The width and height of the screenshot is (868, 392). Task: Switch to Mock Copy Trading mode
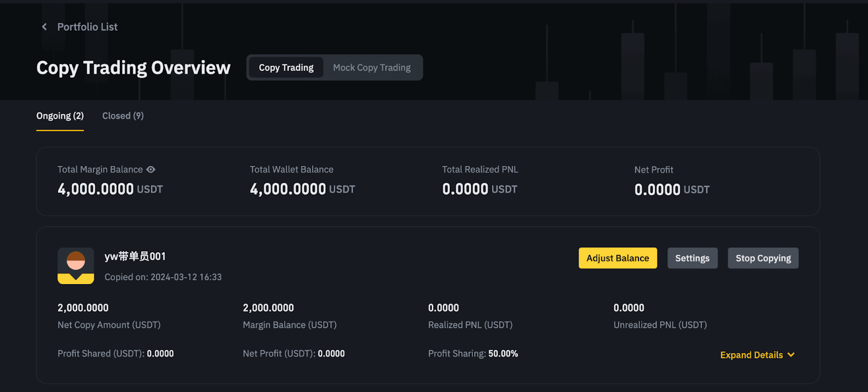click(372, 68)
